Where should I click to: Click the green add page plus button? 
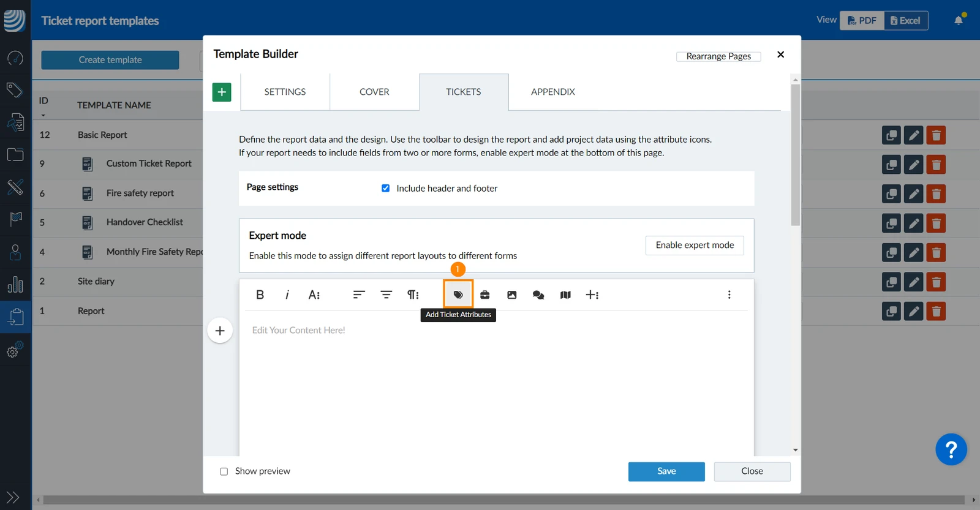(x=222, y=92)
